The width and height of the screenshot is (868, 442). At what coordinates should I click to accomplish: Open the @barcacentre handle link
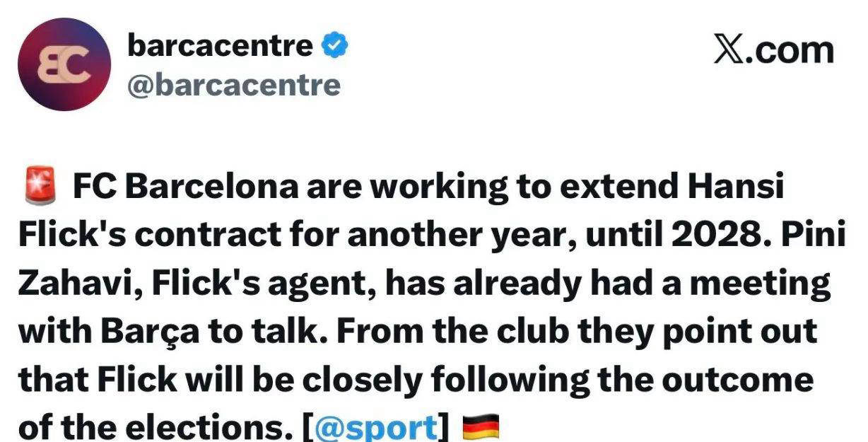(x=233, y=86)
